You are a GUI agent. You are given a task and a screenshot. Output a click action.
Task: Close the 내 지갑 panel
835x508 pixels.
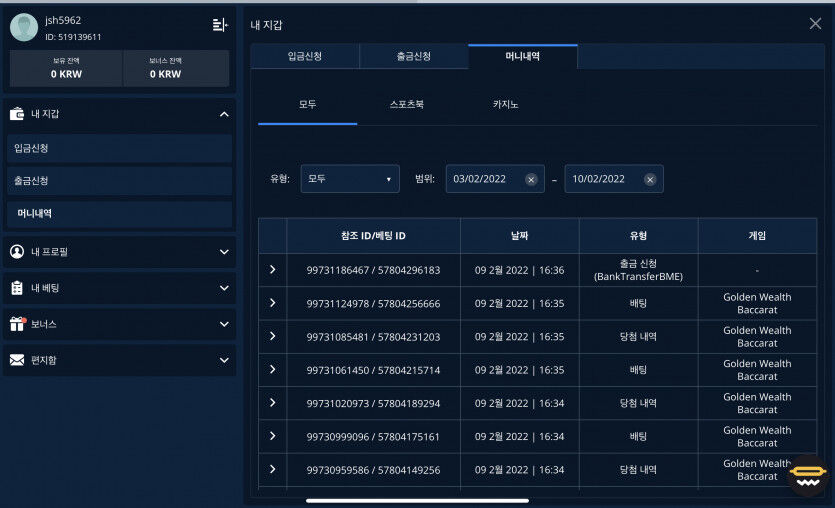[x=815, y=23]
